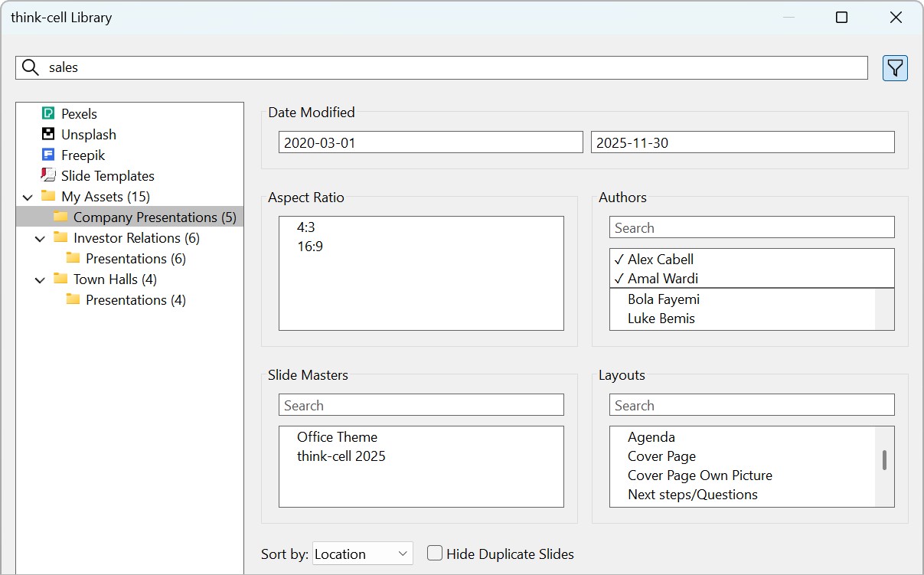Image resolution: width=924 pixels, height=575 pixels.
Task: Click the My Assets folder icon
Action: [48, 196]
